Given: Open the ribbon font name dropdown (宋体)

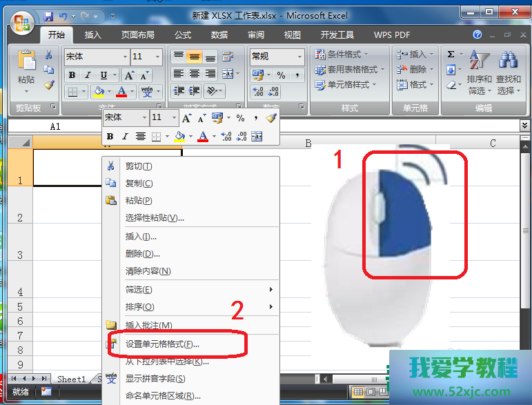Looking at the screenshot, I should [x=125, y=57].
